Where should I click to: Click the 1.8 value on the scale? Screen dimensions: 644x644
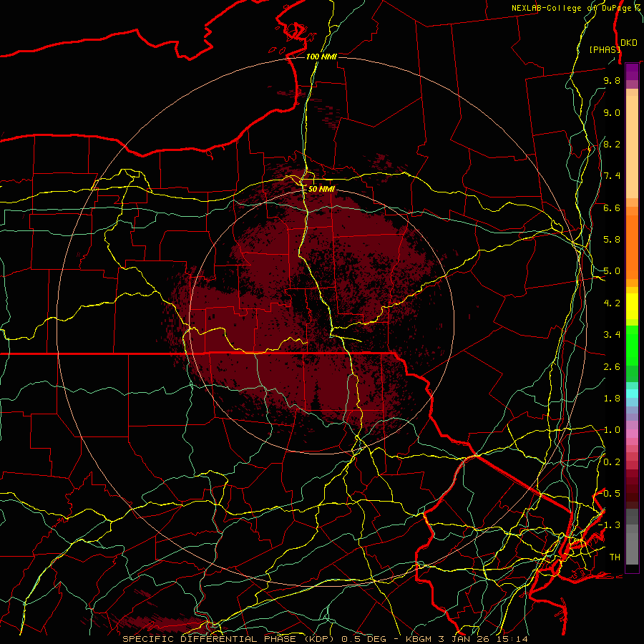pyautogui.click(x=612, y=399)
